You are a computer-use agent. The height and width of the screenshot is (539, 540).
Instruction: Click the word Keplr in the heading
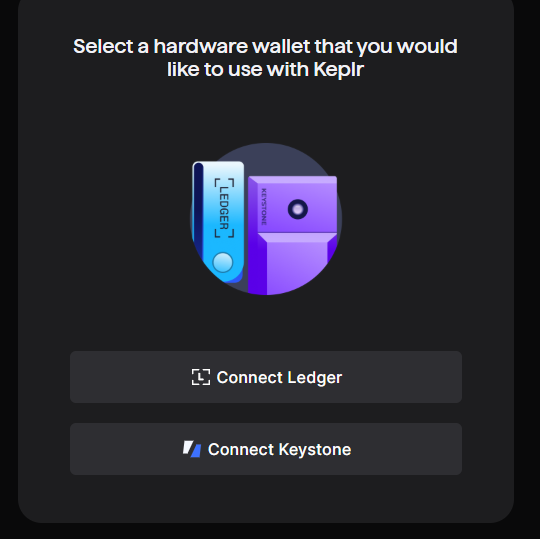click(x=339, y=70)
